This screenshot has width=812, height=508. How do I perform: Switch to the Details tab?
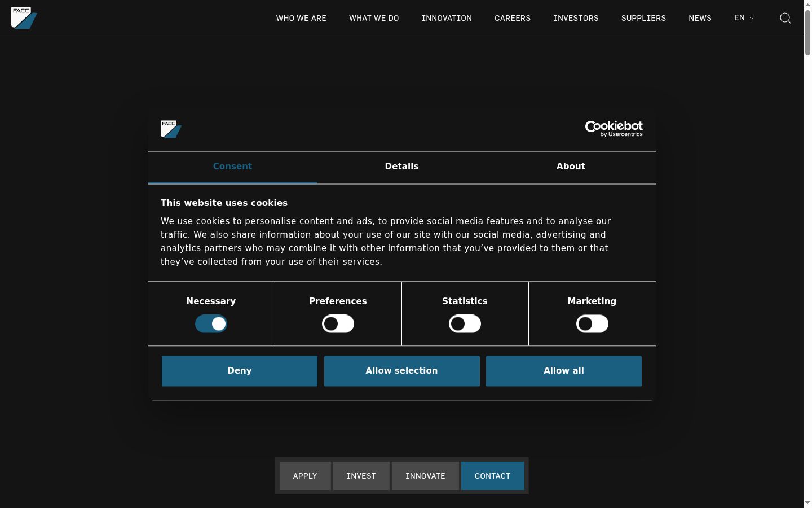tap(401, 167)
